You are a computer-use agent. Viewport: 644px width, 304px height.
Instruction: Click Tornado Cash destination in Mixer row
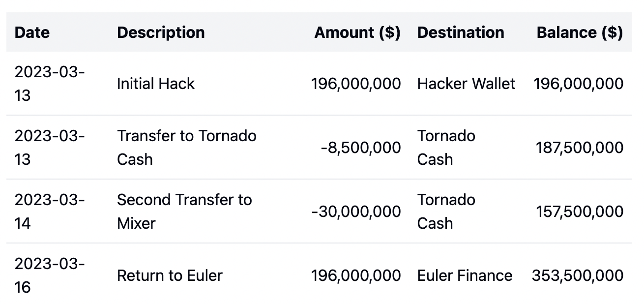(x=446, y=212)
